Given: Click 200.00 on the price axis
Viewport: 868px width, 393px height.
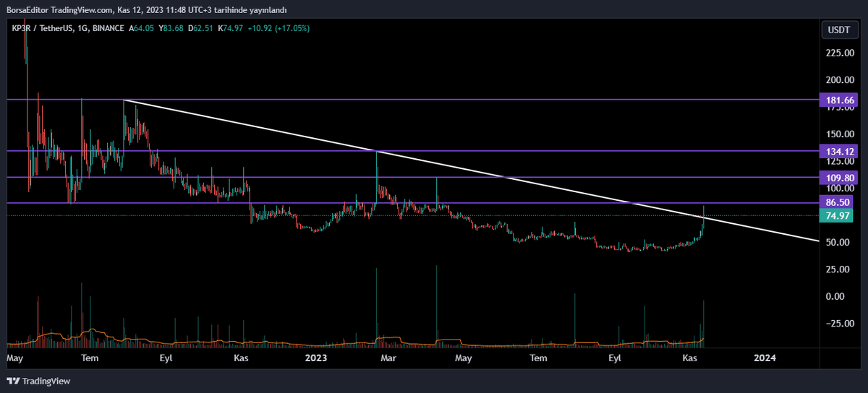Looking at the screenshot, I should (x=840, y=79).
